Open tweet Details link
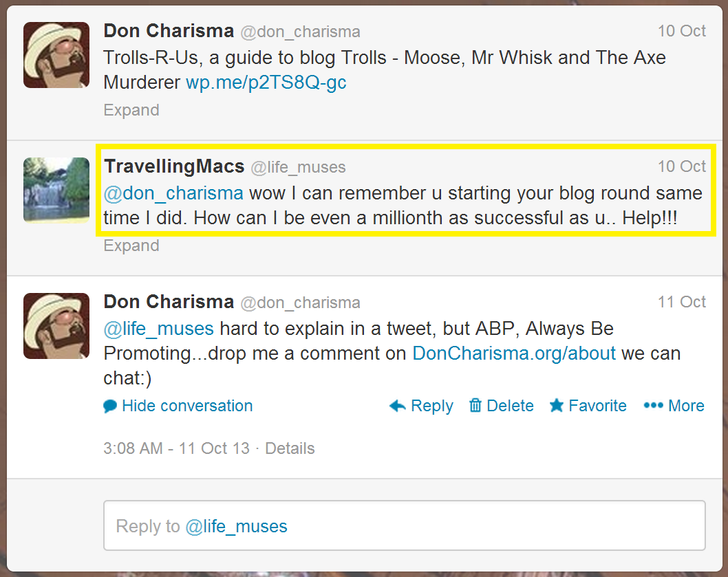 click(290, 448)
